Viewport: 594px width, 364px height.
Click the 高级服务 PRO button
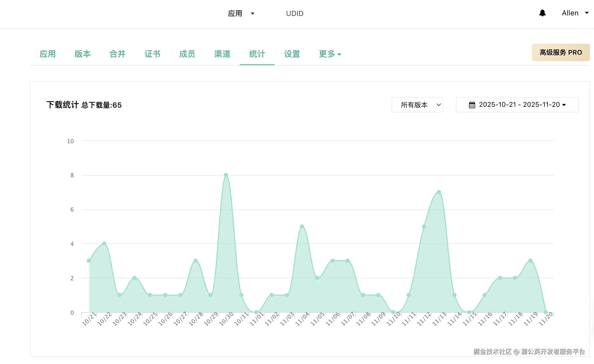(x=561, y=52)
